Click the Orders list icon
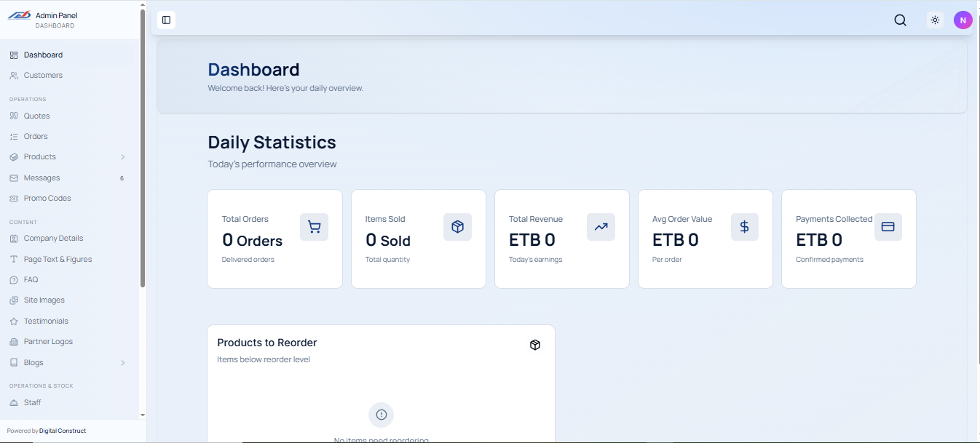The image size is (980, 443). coord(14,137)
